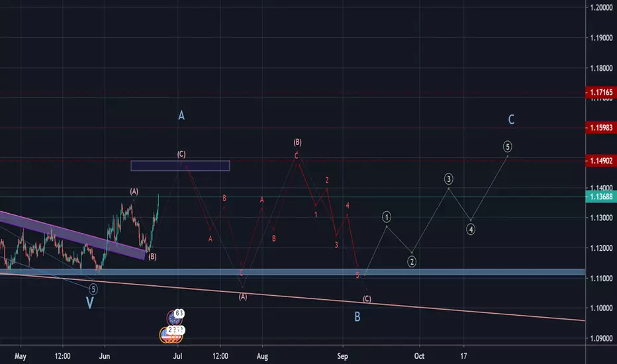Screen dimensions: 617x364
Task: Click the 12:00 label between May and Jun
Action: click(x=63, y=356)
